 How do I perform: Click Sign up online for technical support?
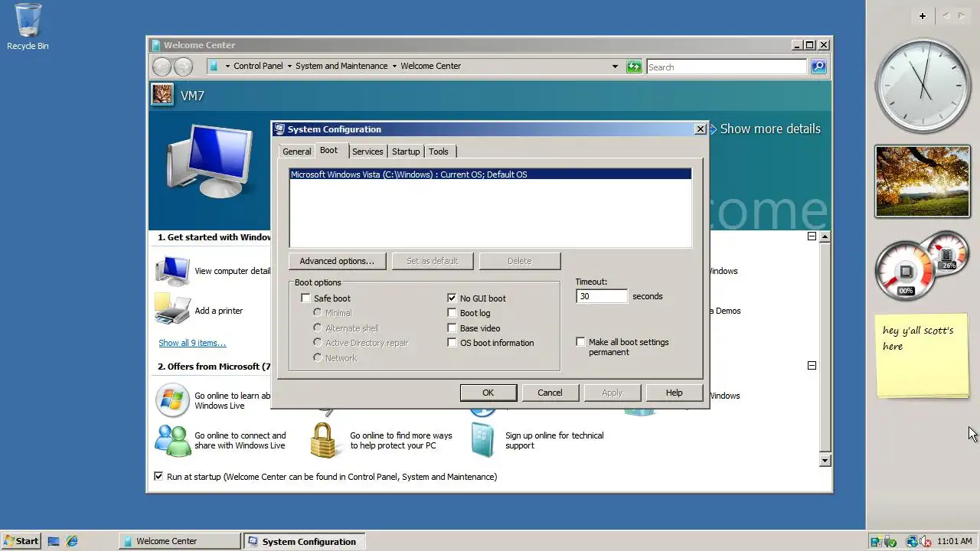[554, 440]
